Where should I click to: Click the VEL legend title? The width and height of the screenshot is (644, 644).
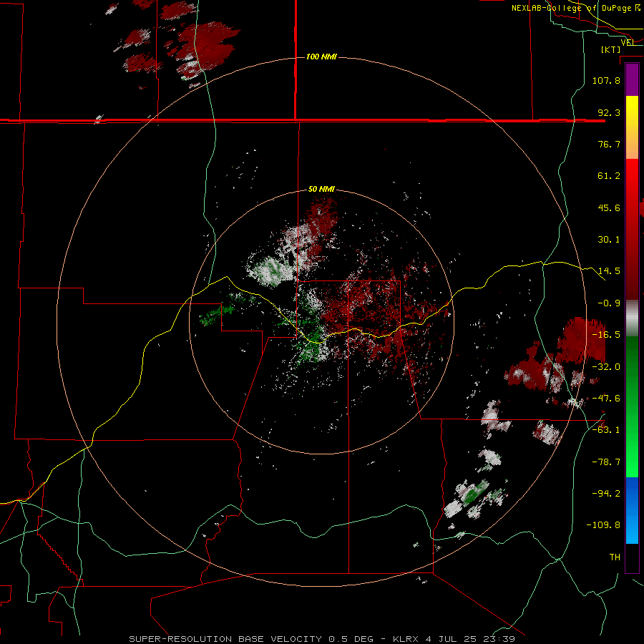coord(628,43)
